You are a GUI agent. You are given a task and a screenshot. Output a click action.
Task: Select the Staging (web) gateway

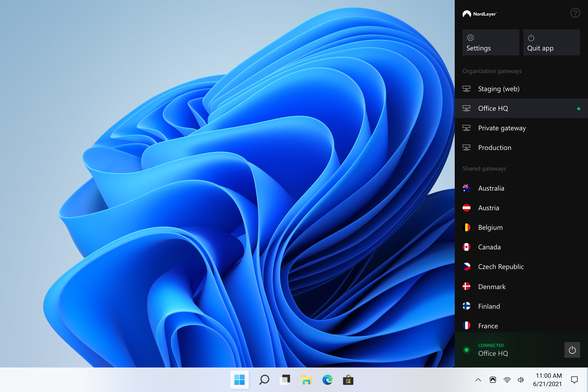pyautogui.click(x=499, y=89)
